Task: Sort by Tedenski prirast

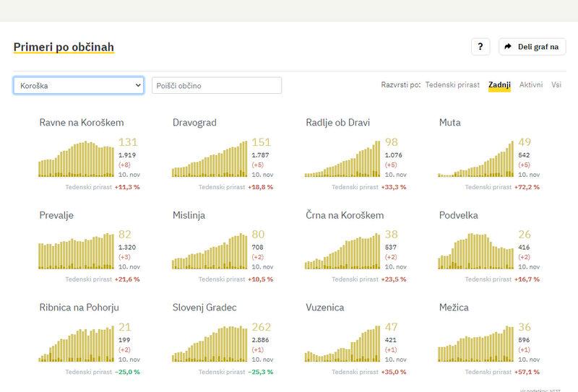Action: (452, 85)
